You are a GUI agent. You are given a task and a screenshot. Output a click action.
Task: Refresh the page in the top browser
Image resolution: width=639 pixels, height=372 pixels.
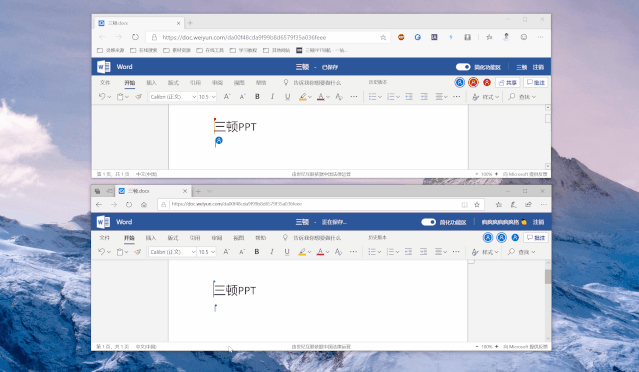[135, 37]
